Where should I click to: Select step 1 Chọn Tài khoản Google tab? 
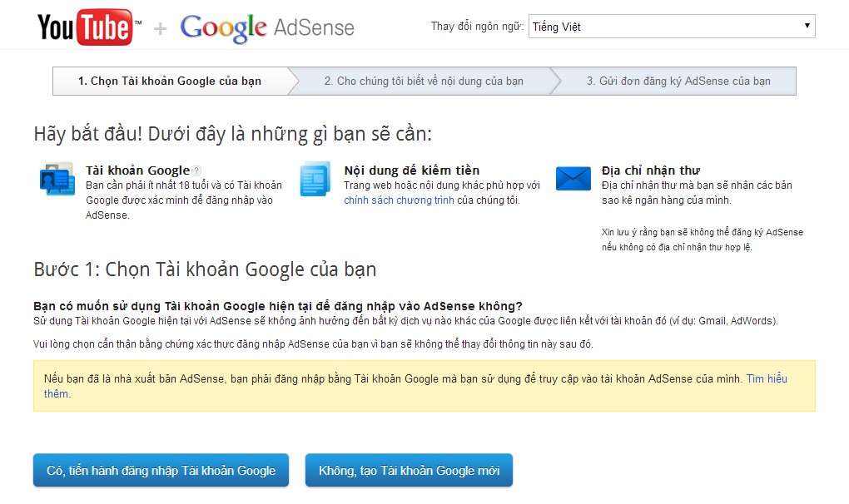[170, 82]
